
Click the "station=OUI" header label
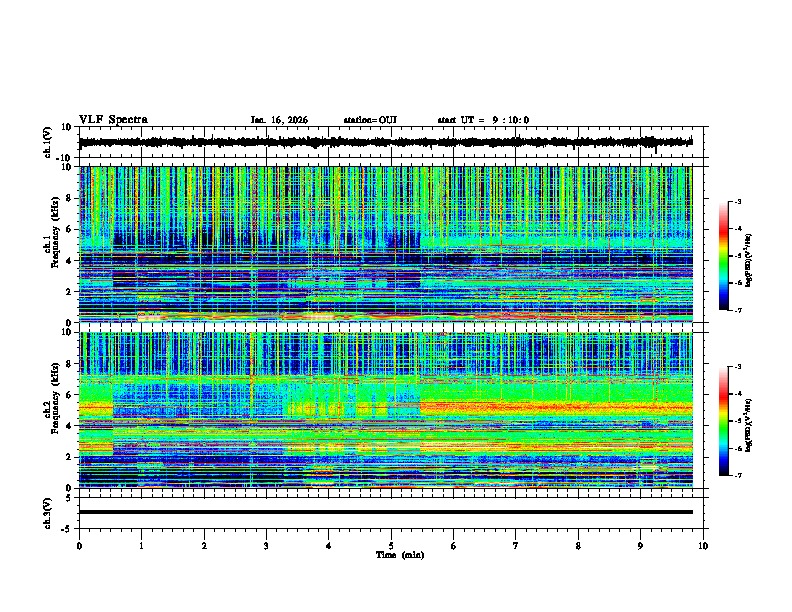pyautogui.click(x=370, y=120)
